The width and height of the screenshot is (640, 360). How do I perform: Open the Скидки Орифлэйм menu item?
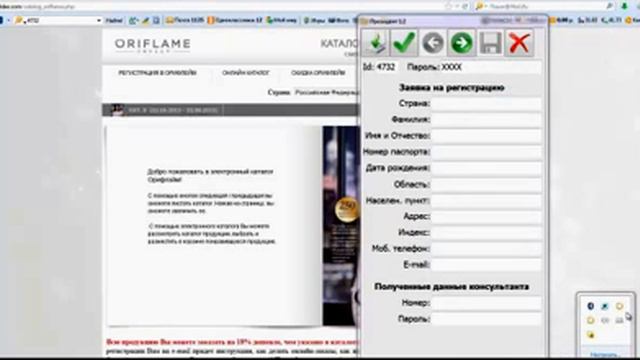[318, 73]
